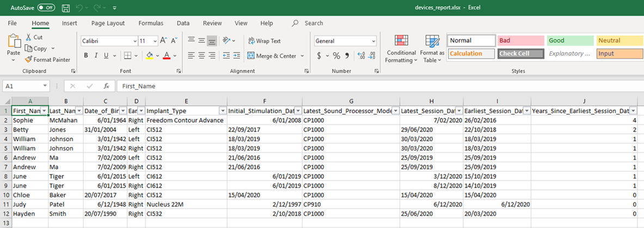
Task: Click the Italic formatting icon
Action: [x=96, y=56]
